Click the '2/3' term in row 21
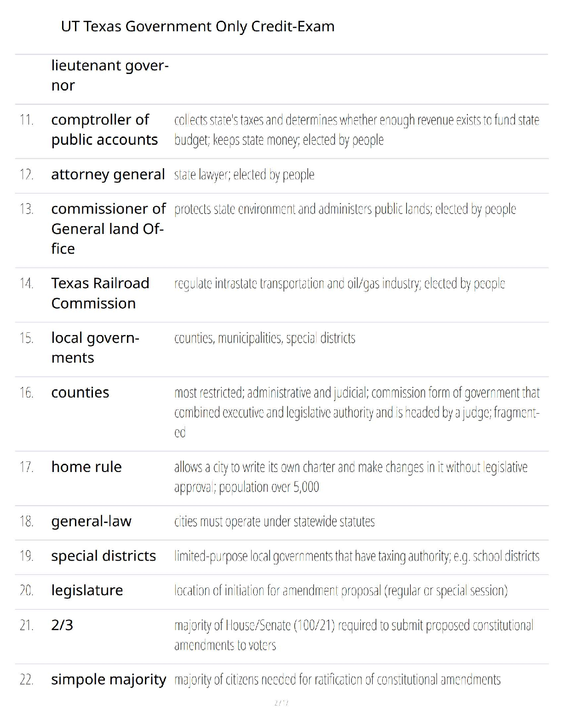This screenshot has height=728, width=563. [x=62, y=625]
